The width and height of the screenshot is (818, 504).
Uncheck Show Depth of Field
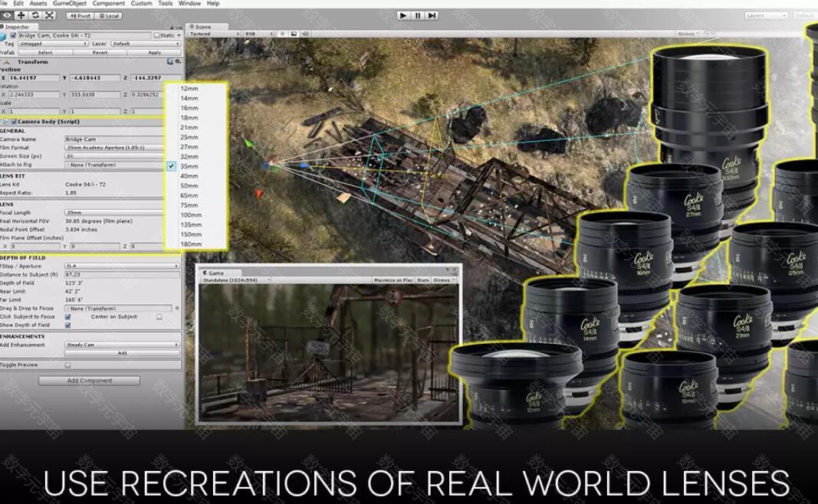coord(67,325)
